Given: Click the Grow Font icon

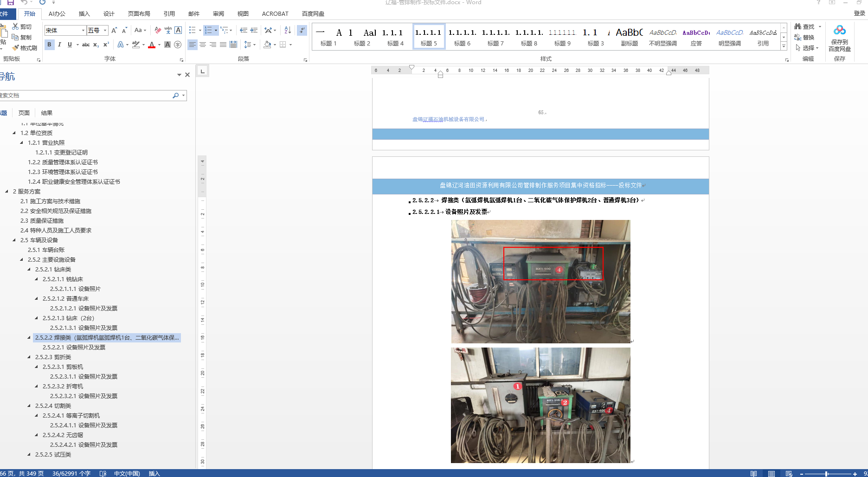Looking at the screenshot, I should click(114, 31).
